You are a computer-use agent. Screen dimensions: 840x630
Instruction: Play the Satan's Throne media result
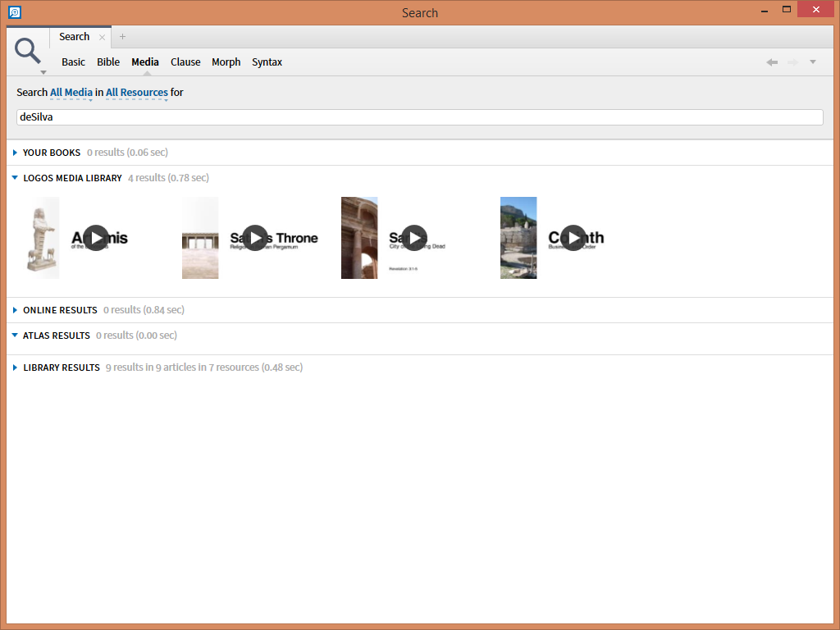click(x=255, y=238)
